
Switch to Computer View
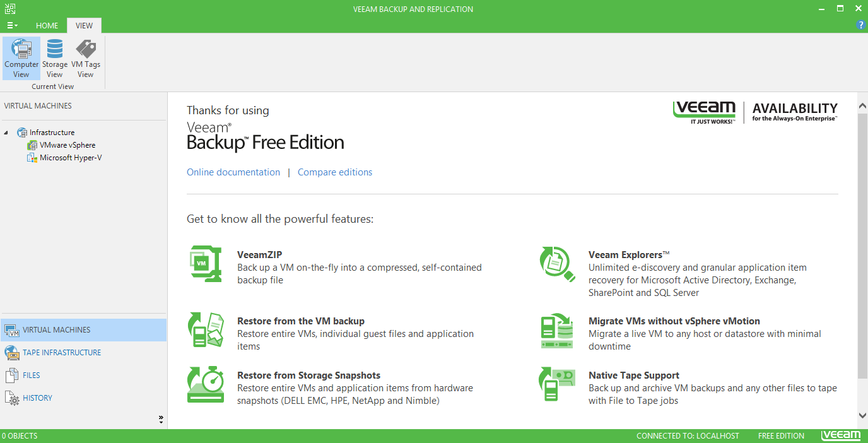(x=21, y=58)
